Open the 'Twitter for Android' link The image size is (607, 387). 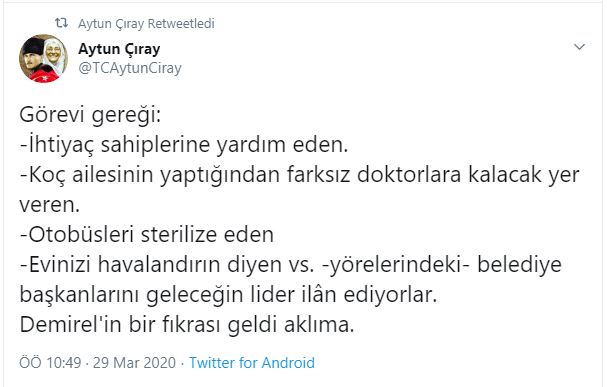click(x=252, y=363)
